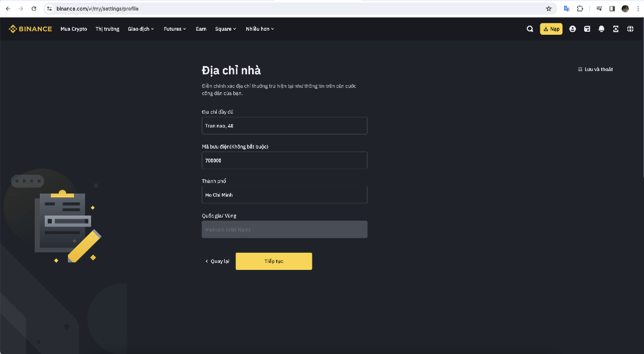Open the Square dropdown menu
This screenshot has height=354, width=644.
pos(225,29)
